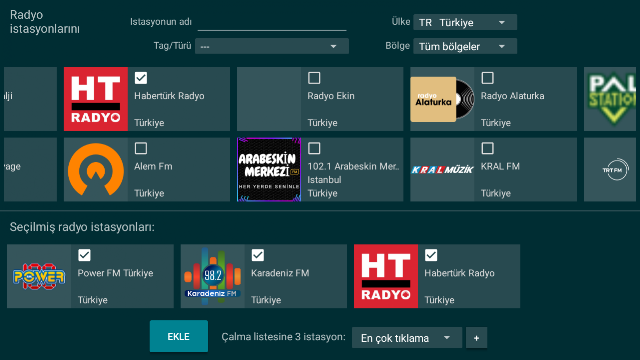The height and width of the screenshot is (360, 640).
Task: Uncheck Power FM Türkiye in selected stations
Action: coord(84,255)
